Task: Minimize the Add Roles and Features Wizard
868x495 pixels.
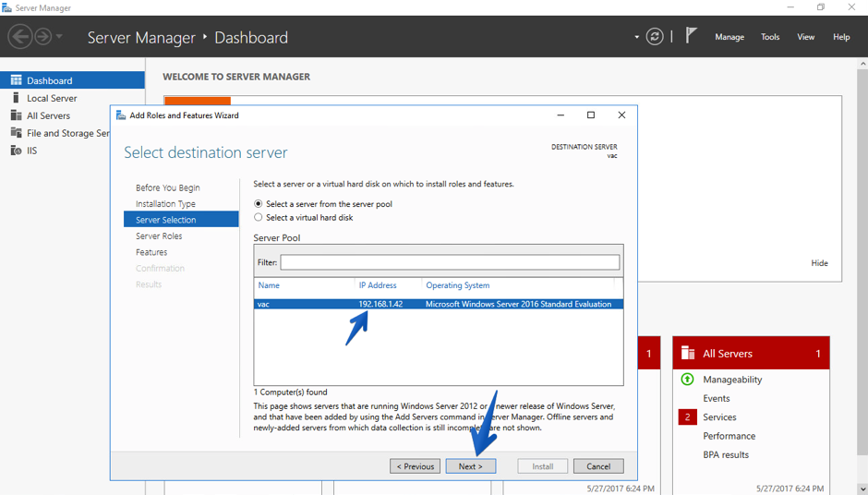Action: (561, 115)
